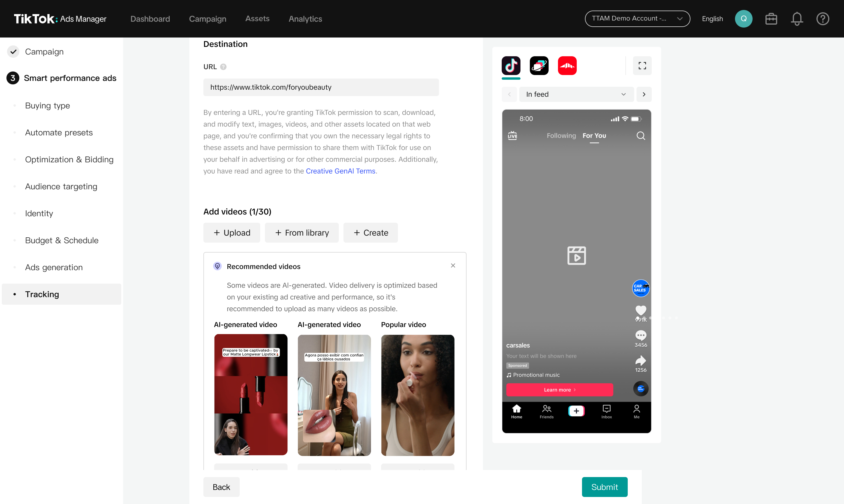Close the Recommended videos panel

pyautogui.click(x=453, y=265)
